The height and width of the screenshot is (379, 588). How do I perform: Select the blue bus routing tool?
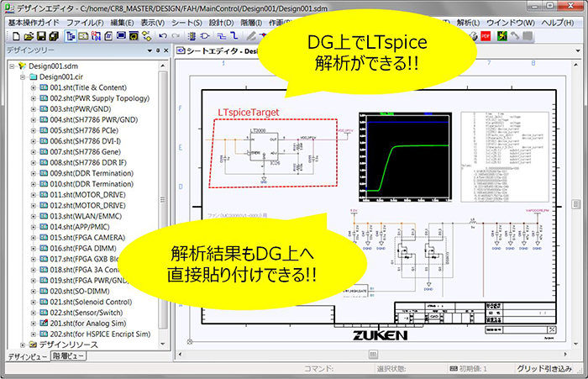(234, 36)
